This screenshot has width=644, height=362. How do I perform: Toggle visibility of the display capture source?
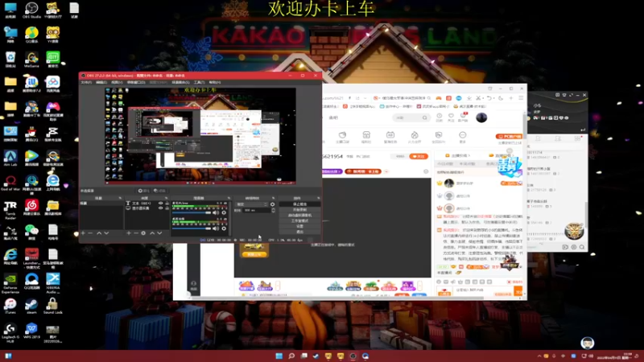(x=160, y=208)
